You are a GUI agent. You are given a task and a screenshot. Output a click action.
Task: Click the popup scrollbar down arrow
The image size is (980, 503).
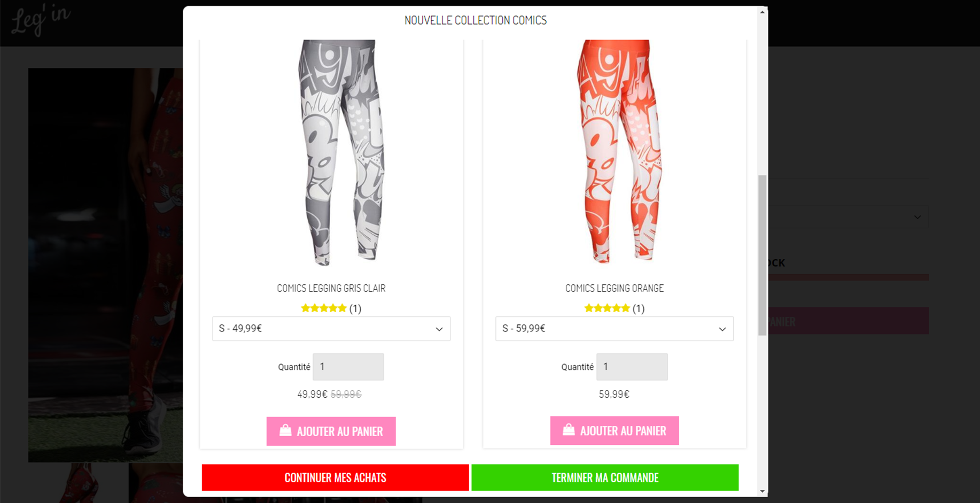[x=763, y=491]
